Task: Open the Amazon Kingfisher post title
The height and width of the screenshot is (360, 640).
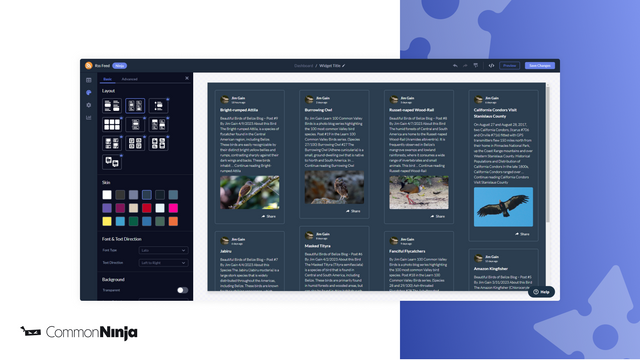Action: click(x=491, y=269)
